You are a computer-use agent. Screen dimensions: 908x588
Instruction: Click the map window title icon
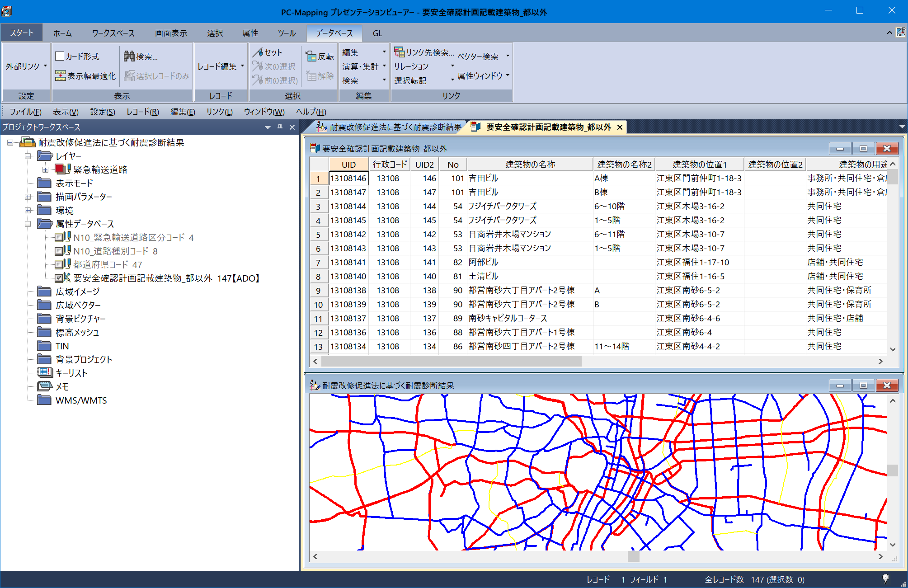315,385
